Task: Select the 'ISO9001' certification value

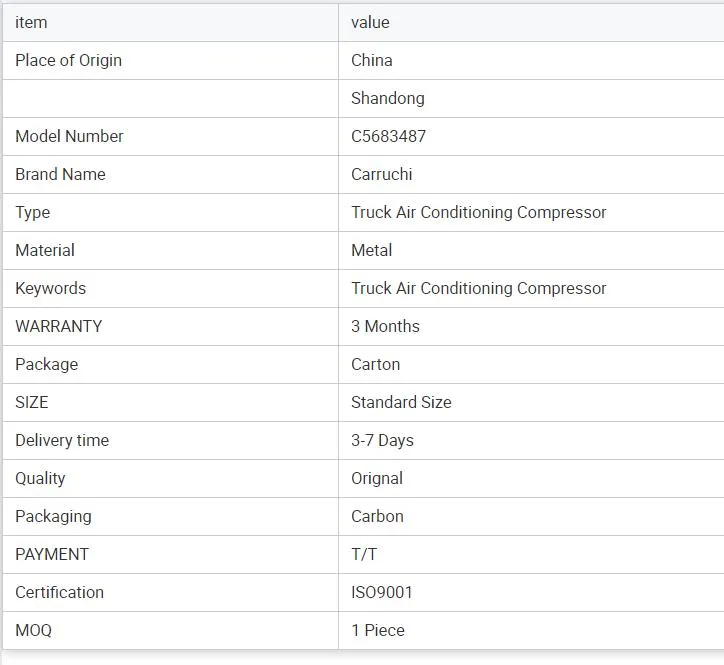Action: coord(381,592)
